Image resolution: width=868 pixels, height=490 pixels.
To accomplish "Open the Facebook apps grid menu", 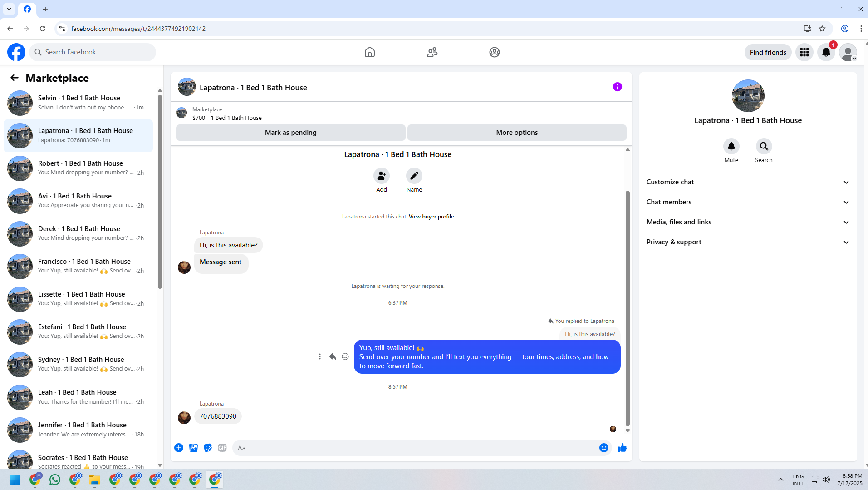I will pos(804,52).
